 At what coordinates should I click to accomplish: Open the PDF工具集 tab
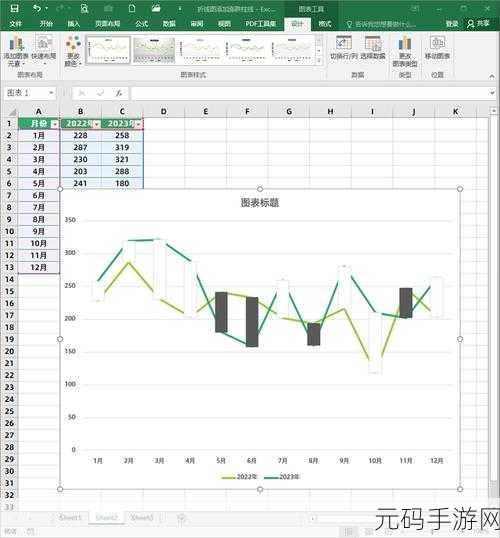coord(260,24)
